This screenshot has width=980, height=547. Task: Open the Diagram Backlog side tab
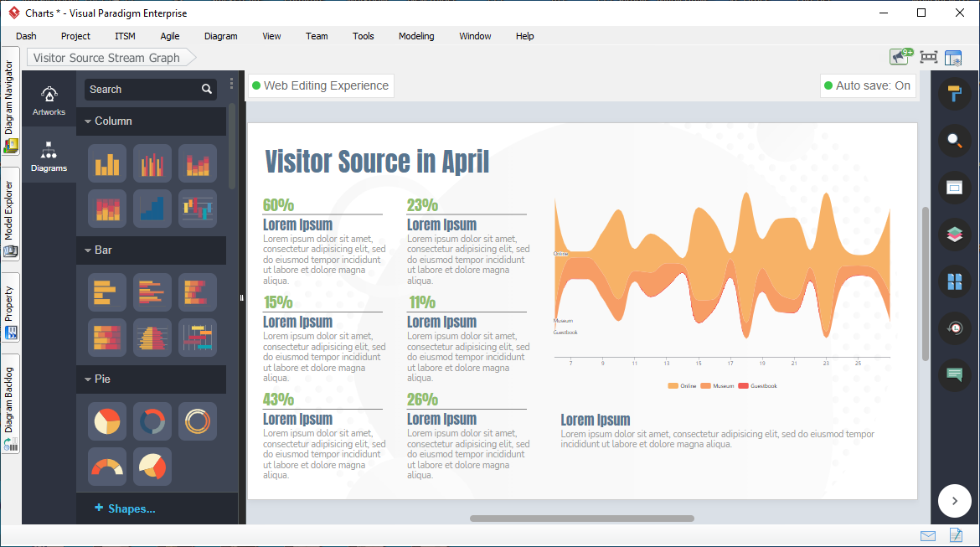pos(10,404)
